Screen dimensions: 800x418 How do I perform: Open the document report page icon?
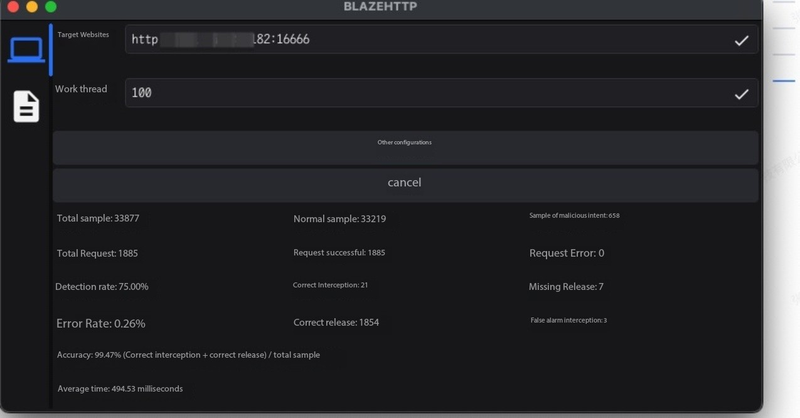tap(26, 106)
